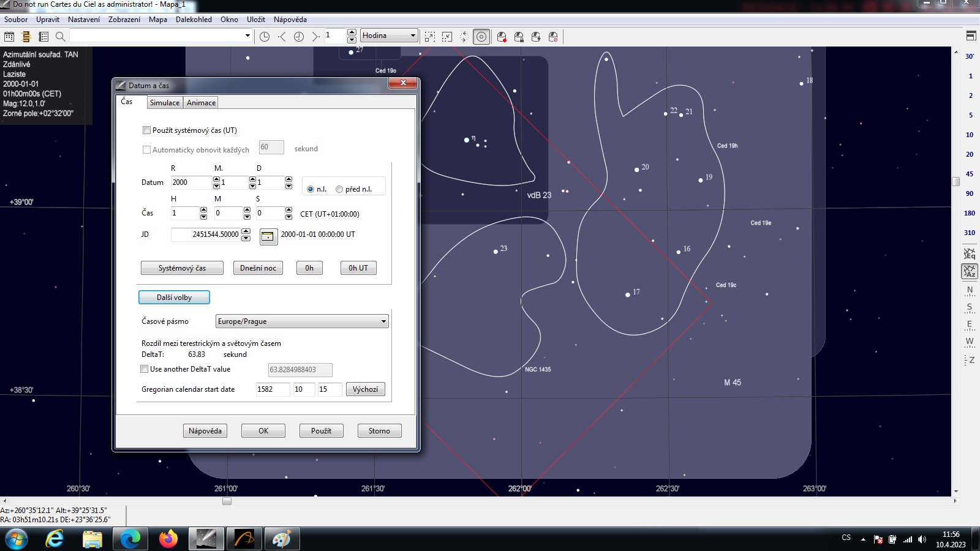Switch to equatorial coordinates (Eq) icon
This screenshot has width=980, height=551.
coord(969,253)
